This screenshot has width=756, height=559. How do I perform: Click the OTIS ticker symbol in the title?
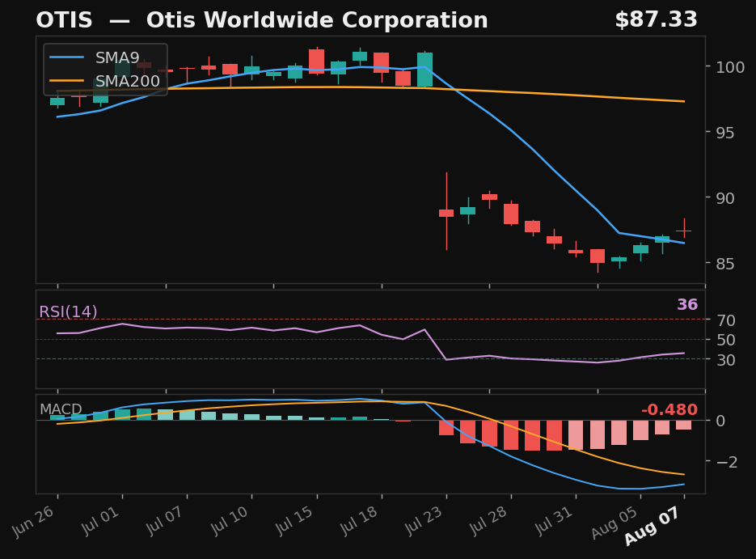click(64, 20)
